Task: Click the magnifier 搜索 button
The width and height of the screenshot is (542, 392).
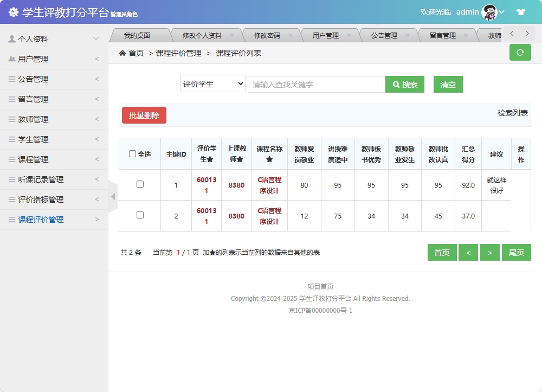Action: pyautogui.click(x=404, y=84)
